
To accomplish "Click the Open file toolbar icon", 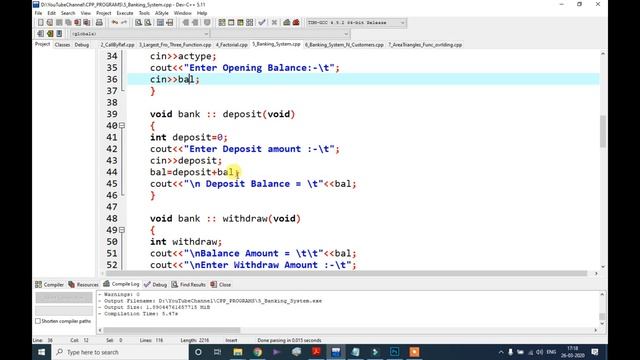I will (x=50, y=23).
